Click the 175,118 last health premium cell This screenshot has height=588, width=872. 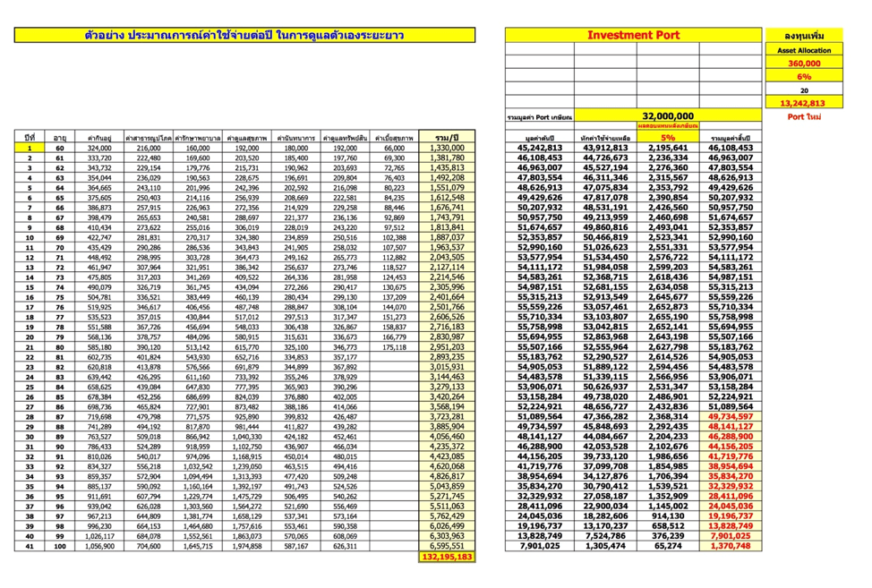coord(394,346)
